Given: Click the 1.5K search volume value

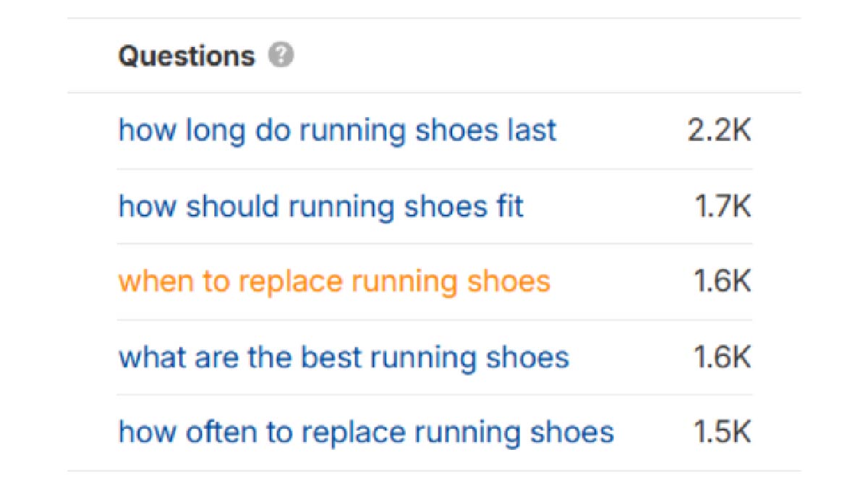Looking at the screenshot, I should tap(723, 433).
